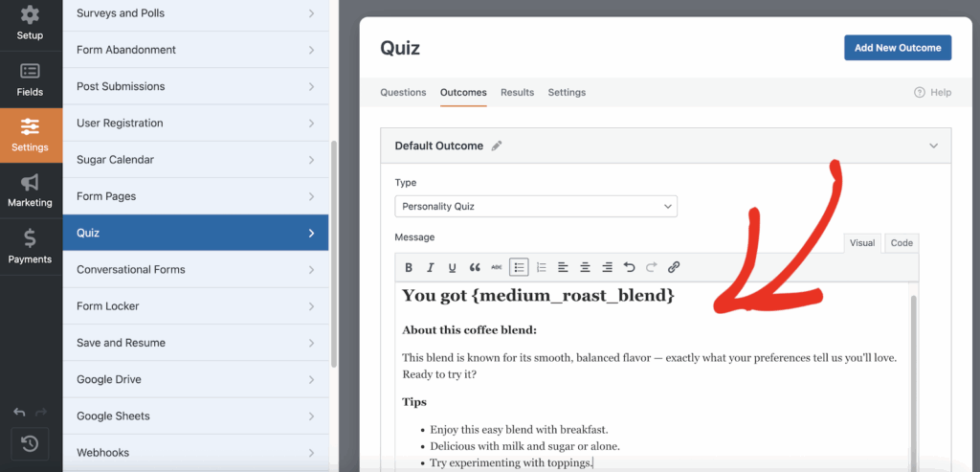This screenshot has height=472, width=980.
Task: Edit the Default Outcome name with pencil
Action: [x=496, y=146]
